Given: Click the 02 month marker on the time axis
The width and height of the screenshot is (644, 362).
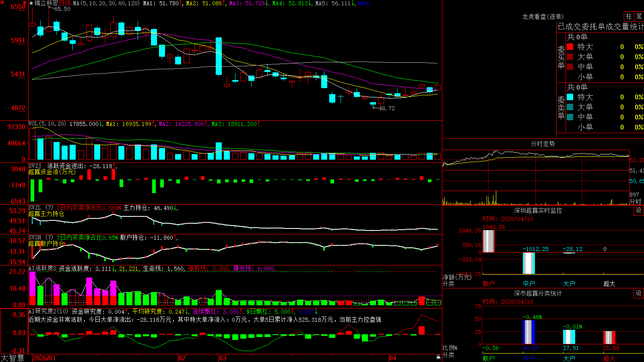Looking at the screenshot, I should [x=182, y=358].
